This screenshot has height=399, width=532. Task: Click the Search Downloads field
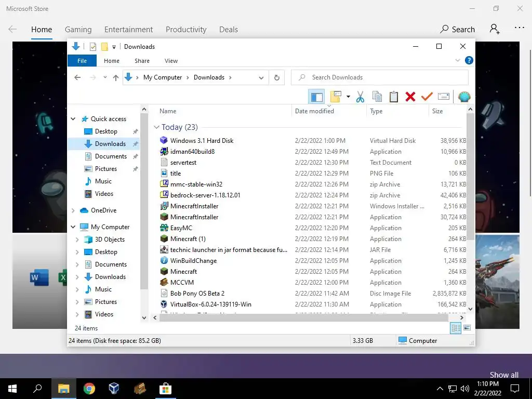pos(380,77)
